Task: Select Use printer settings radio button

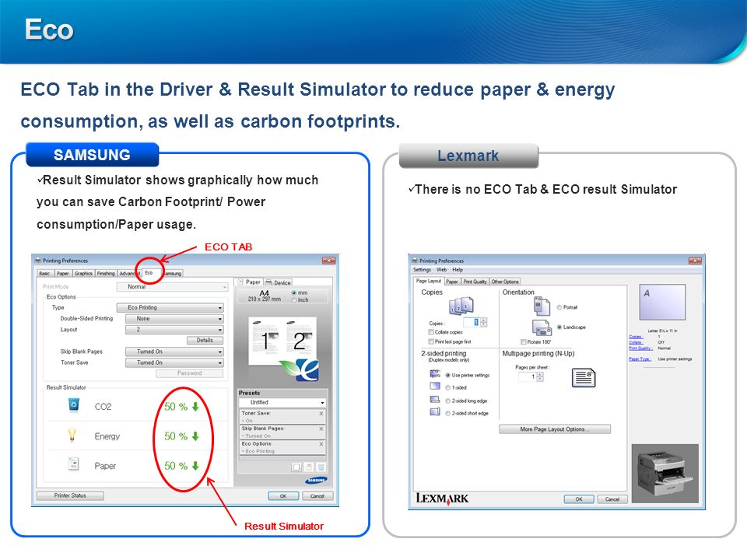Action: coord(448,375)
